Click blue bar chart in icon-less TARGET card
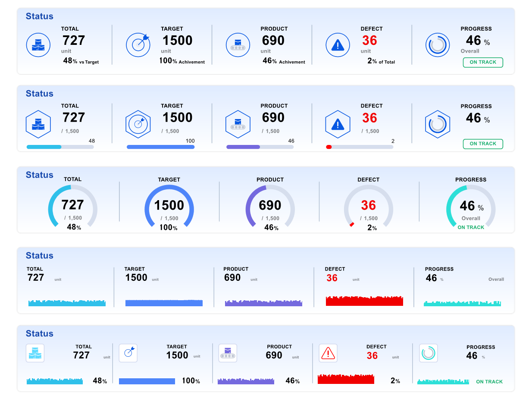 click(164, 303)
